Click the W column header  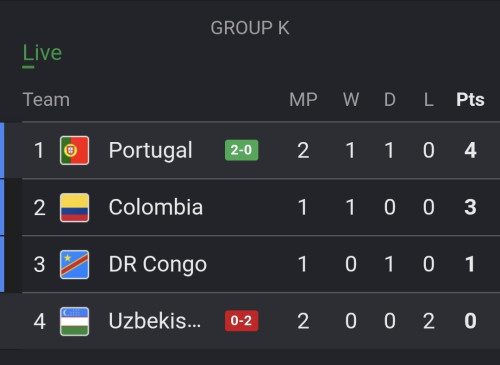(x=351, y=99)
